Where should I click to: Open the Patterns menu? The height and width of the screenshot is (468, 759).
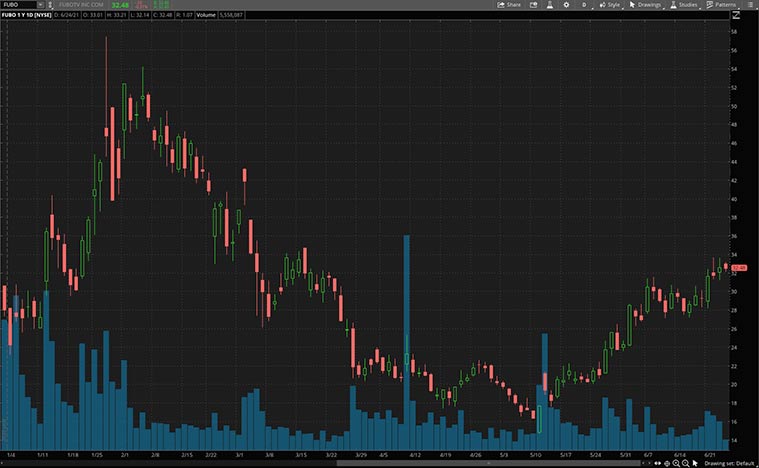[x=721, y=5]
